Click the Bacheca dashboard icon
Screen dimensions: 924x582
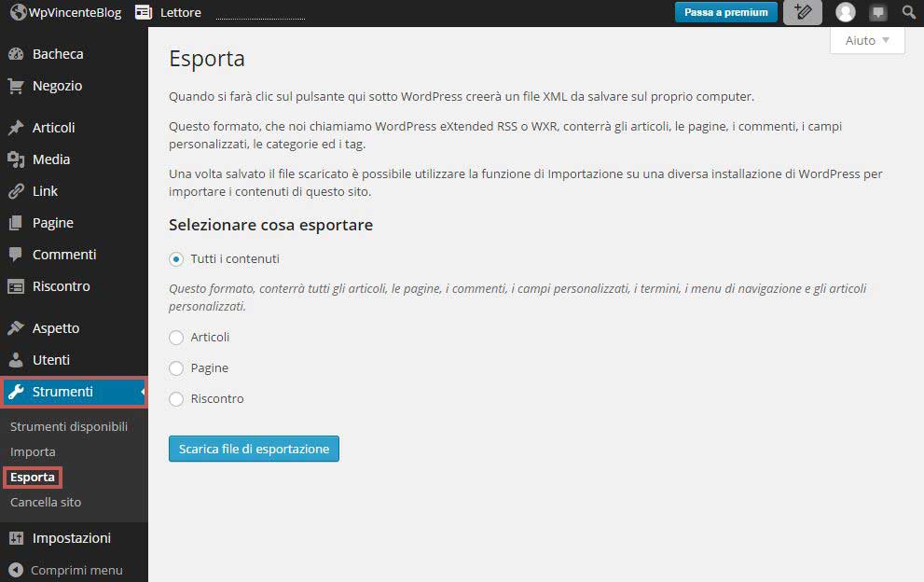[16, 54]
